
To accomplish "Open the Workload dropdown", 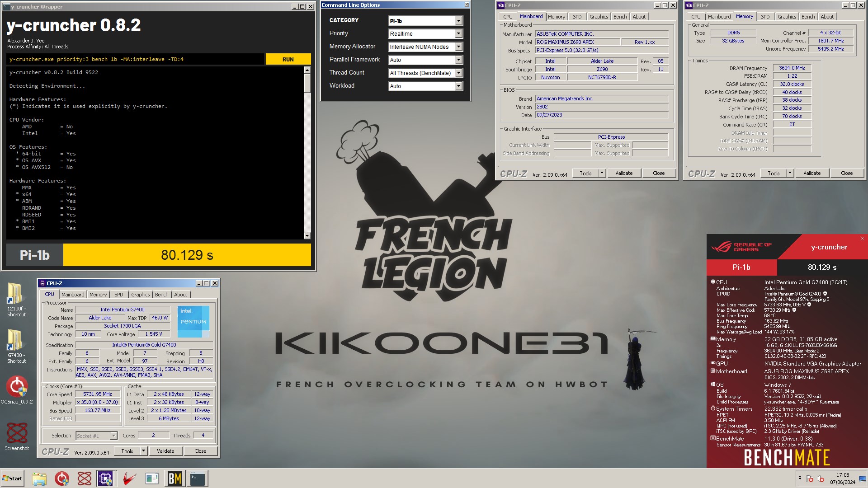I will tap(458, 86).
